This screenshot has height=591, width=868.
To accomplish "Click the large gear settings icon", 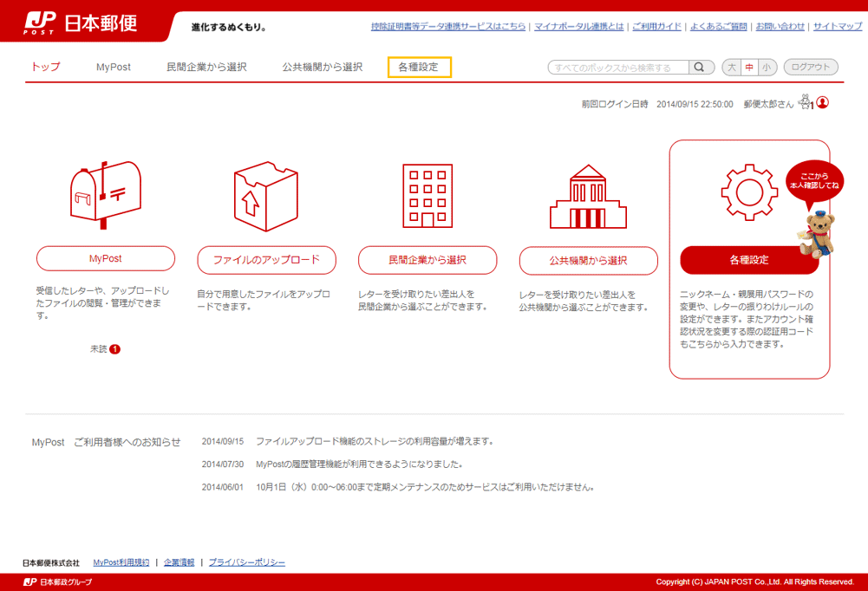I will (749, 192).
